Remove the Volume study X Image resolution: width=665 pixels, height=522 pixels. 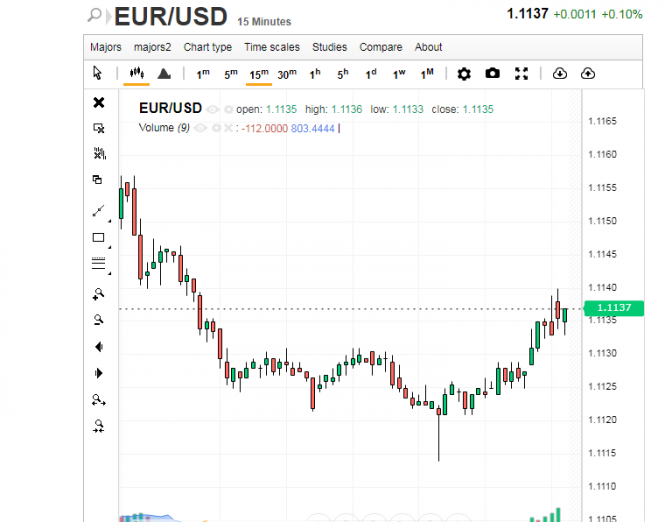pos(228,128)
